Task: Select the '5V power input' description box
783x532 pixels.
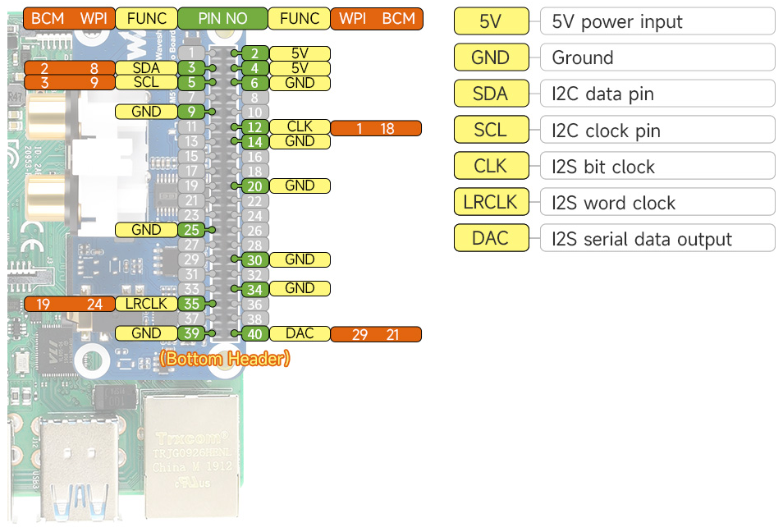Action: tap(657, 22)
